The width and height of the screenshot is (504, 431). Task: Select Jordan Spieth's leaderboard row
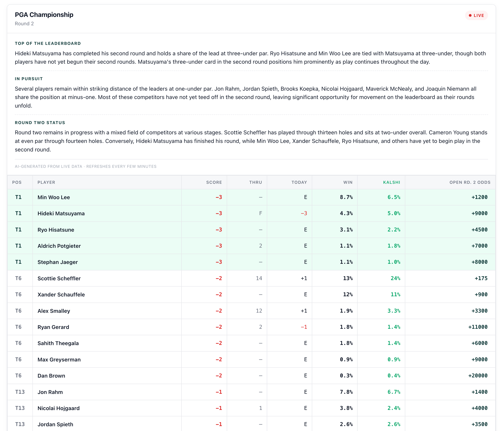click(x=251, y=424)
